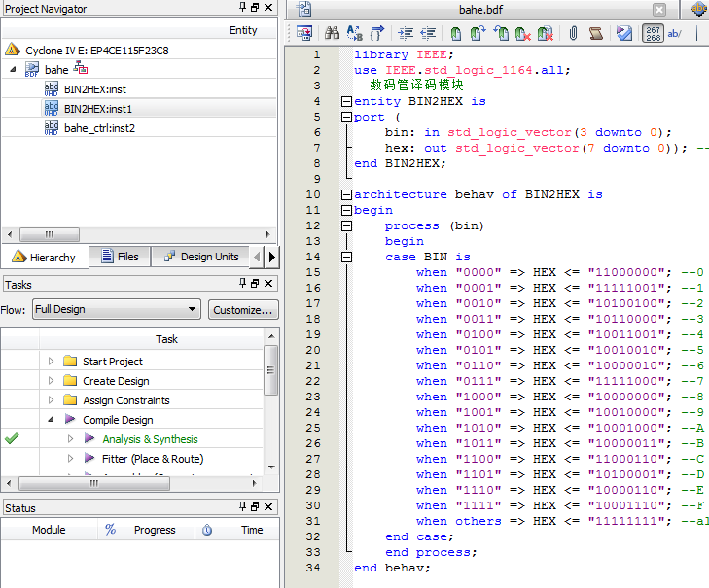
Task: Click the Tasks panel vertical scrollbar thumb
Action: 270,370
